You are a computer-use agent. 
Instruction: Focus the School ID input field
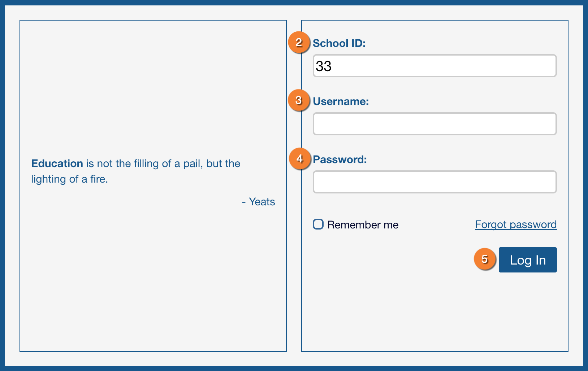coord(434,66)
